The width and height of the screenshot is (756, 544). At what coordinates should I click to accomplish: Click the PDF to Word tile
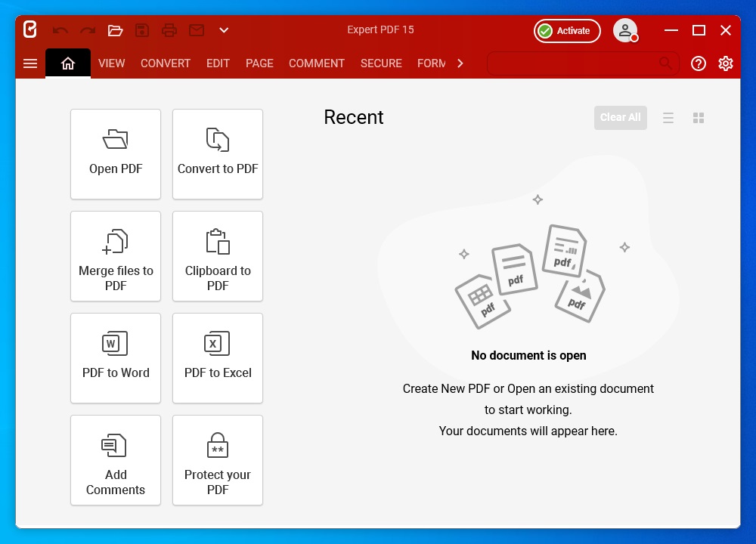[x=116, y=358]
